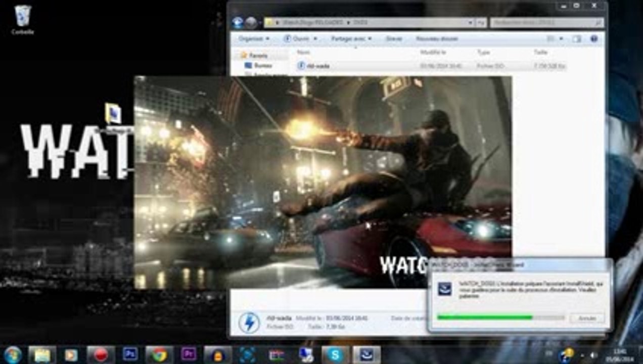Expand the address bar history dropdown
The height and width of the screenshot is (364, 643).
tap(470, 23)
